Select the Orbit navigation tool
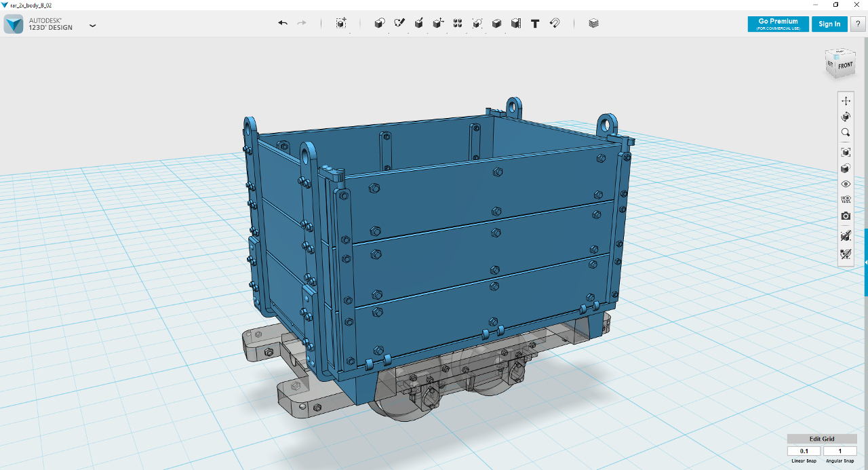The width and height of the screenshot is (868, 470). tap(846, 117)
